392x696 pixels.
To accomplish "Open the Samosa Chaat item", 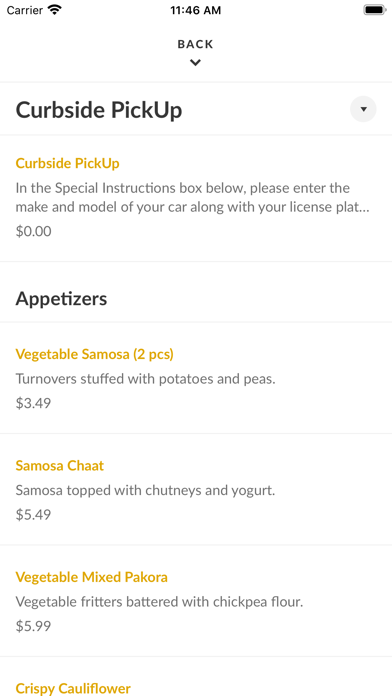I will [x=59, y=466].
